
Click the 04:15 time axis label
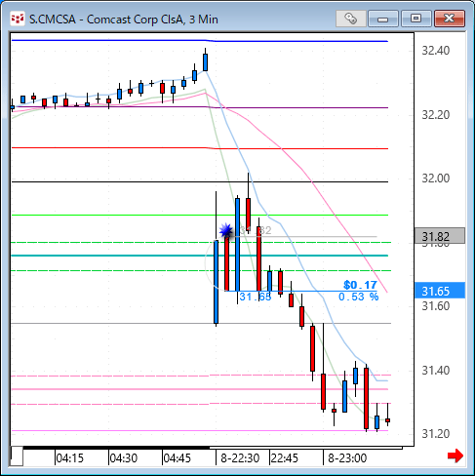click(x=70, y=458)
